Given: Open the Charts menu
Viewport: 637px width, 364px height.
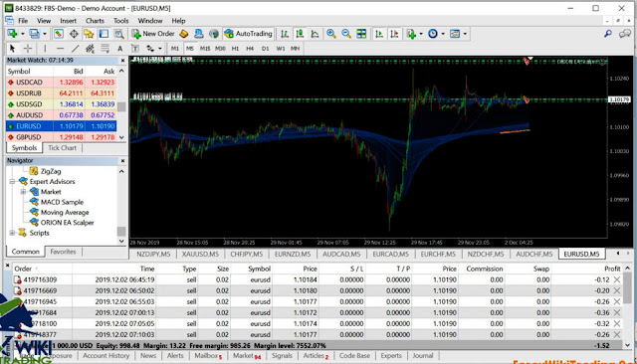Looking at the screenshot, I should pyautogui.click(x=95, y=21).
